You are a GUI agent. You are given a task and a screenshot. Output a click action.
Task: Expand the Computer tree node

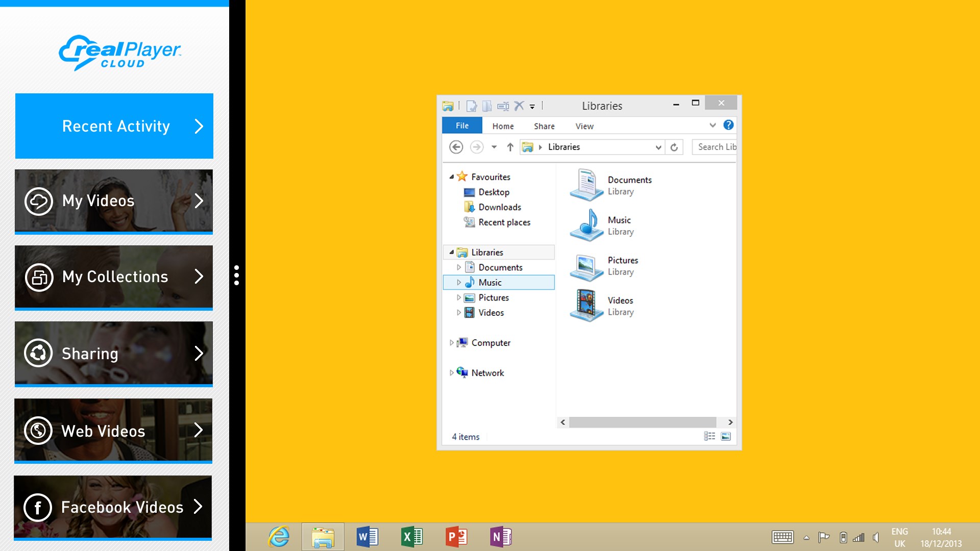pos(451,343)
